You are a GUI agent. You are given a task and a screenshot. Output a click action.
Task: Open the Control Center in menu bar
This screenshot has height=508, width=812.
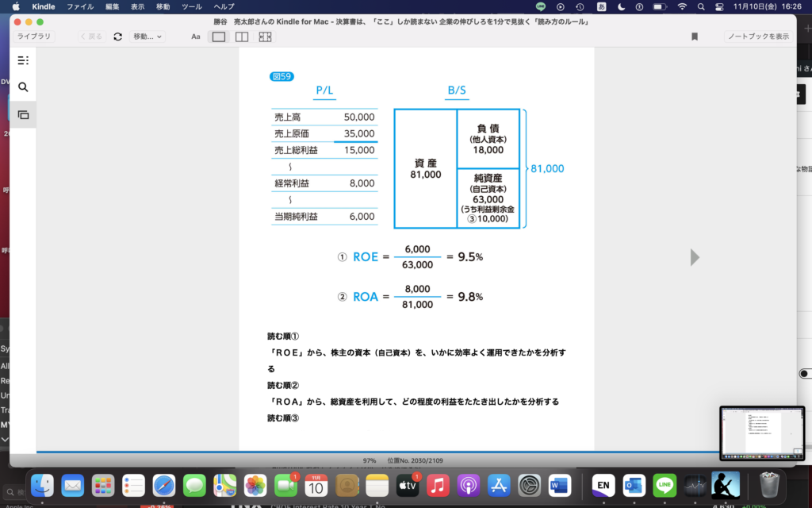click(719, 6)
